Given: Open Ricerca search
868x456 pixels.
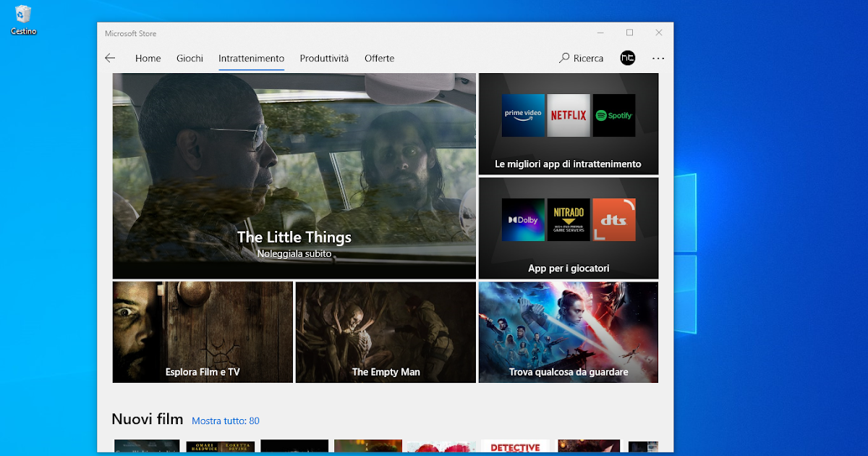Looking at the screenshot, I should point(581,58).
